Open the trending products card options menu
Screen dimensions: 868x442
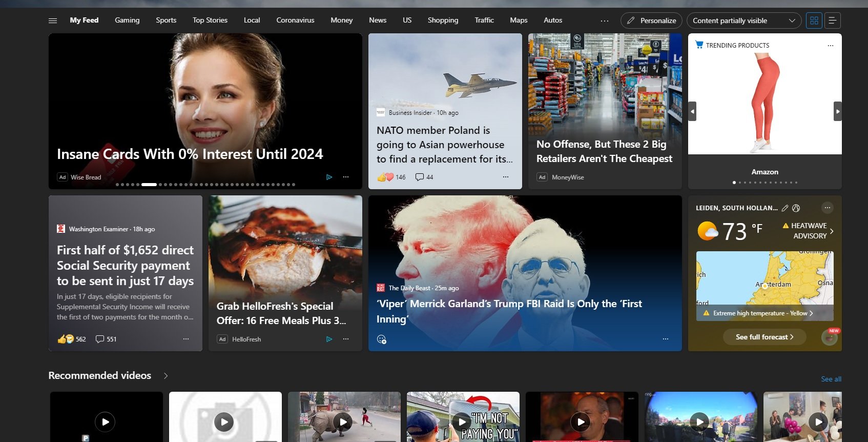830,46
